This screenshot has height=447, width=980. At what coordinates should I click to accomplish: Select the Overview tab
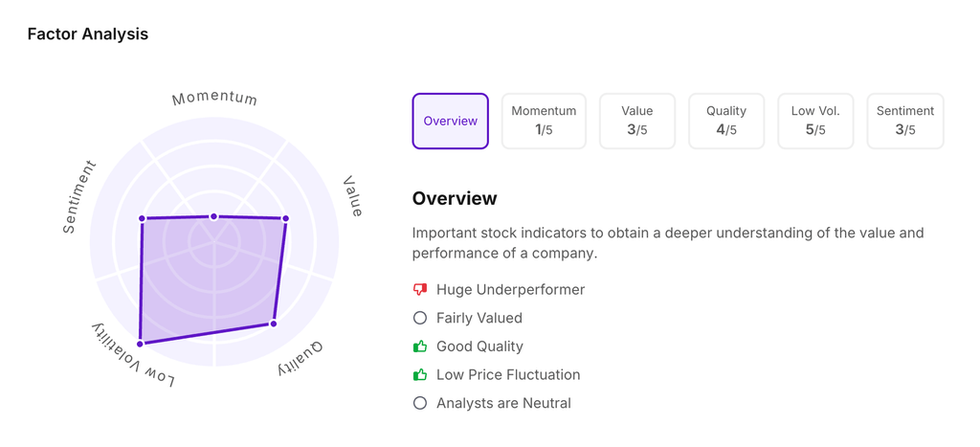tap(450, 122)
